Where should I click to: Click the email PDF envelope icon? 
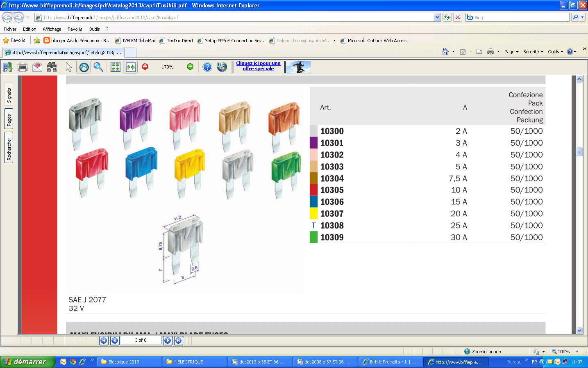click(37, 67)
